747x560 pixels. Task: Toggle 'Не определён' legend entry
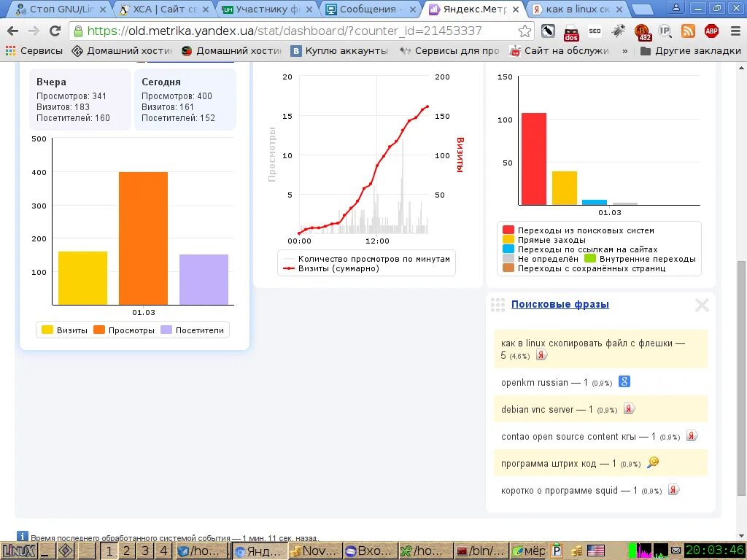[541, 259]
